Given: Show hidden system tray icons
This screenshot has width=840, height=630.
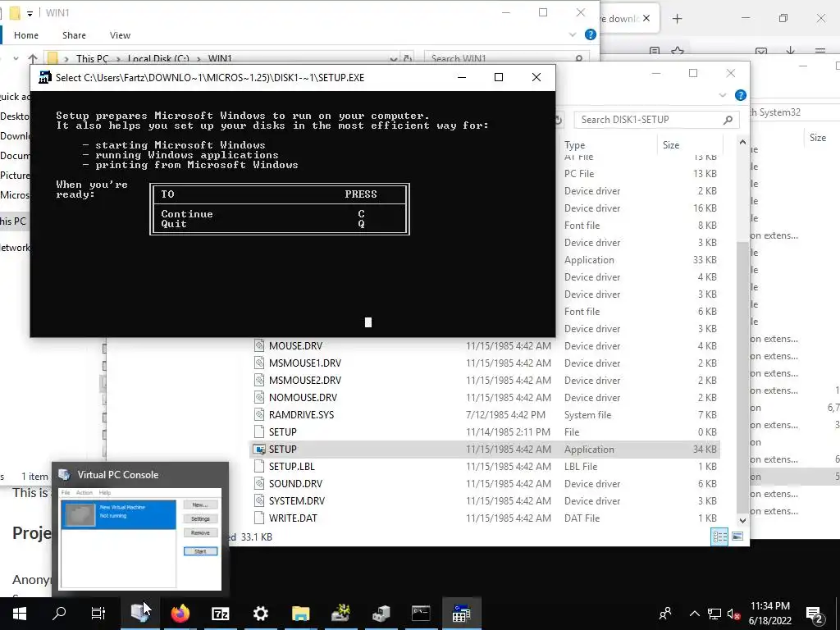Looking at the screenshot, I should tap(694, 614).
